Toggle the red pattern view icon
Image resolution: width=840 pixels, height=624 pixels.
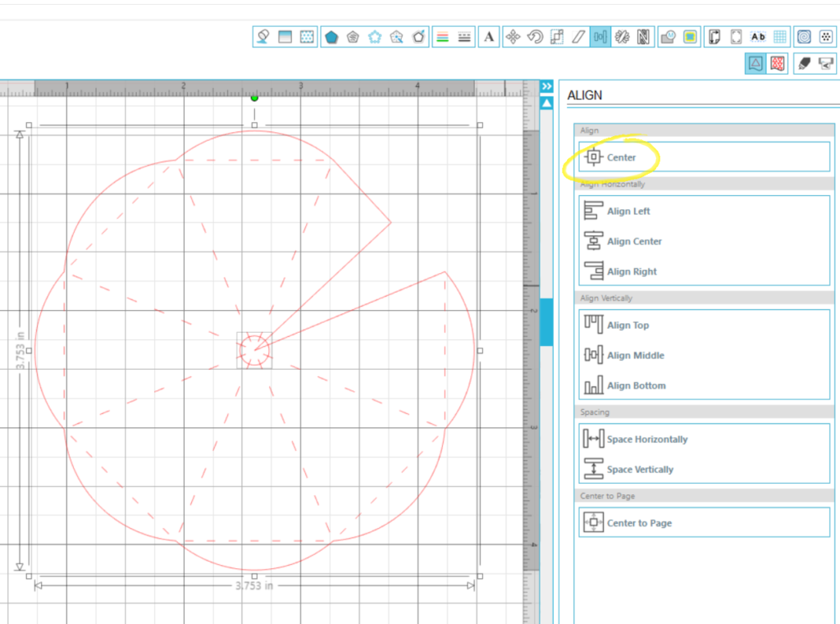coord(778,63)
